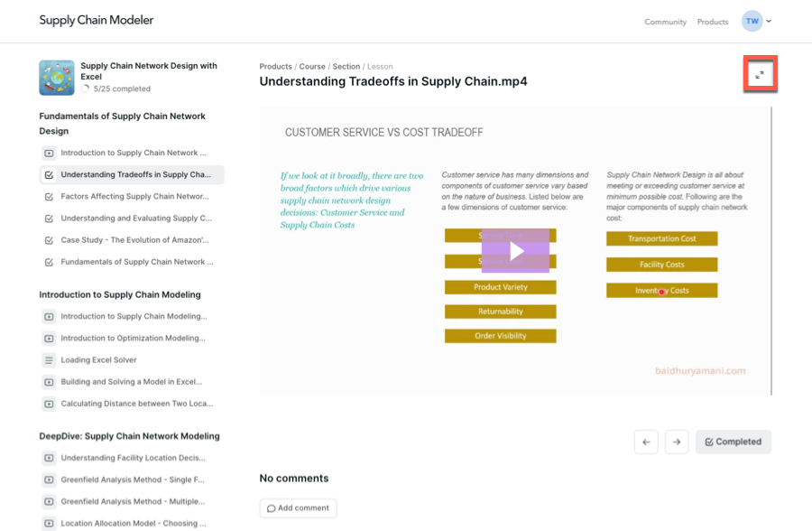Viewport: 812px width, 531px height.
Task: Open the Products menu item
Action: (x=712, y=22)
